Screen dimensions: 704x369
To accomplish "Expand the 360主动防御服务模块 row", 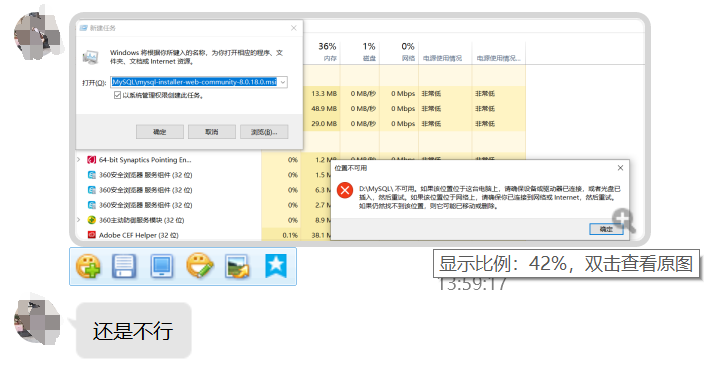I will [x=79, y=220].
